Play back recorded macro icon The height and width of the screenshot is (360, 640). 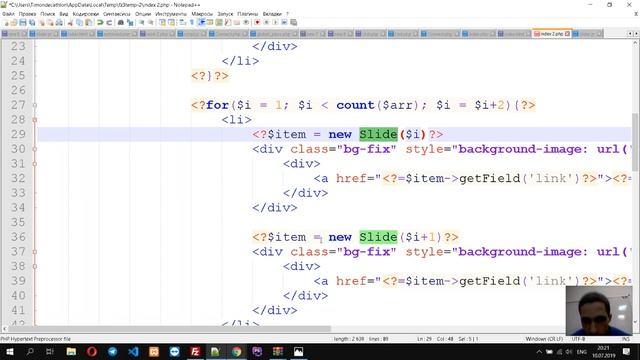[275, 22]
